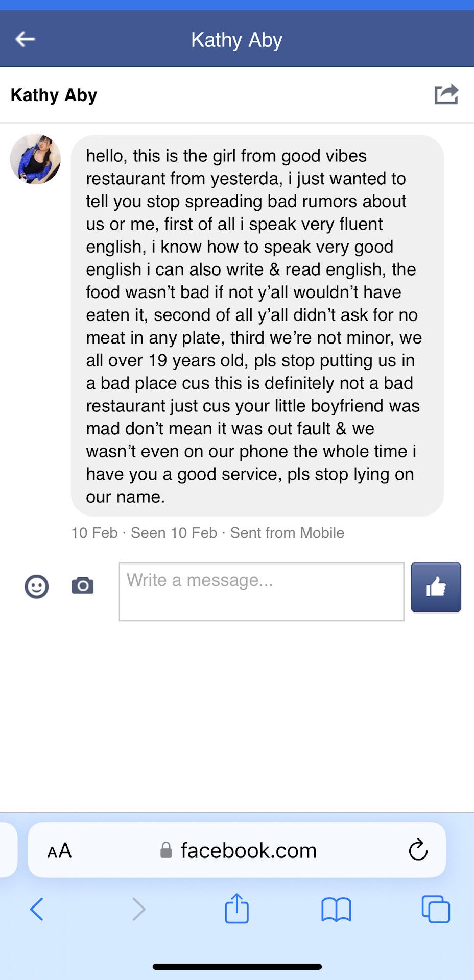This screenshot has width=474, height=980.
Task: Tap Safari forward chevron
Action: coord(138,909)
